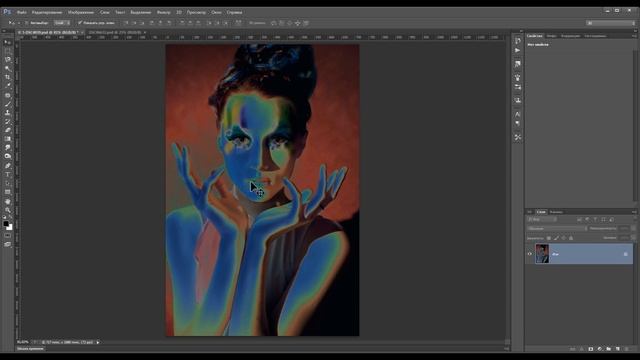Viewport: 640px width, 360px height.
Task: Select the Dodge tool
Action: tap(7, 156)
